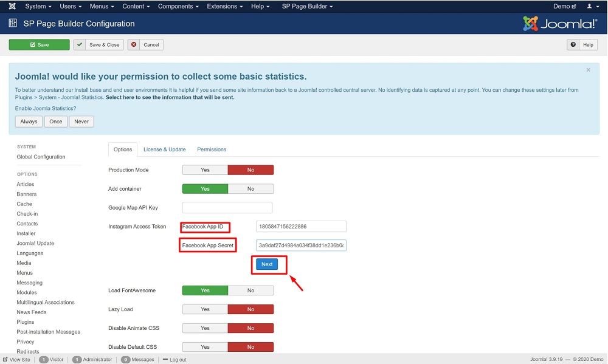Switch to the Options tab
608x364 pixels.
click(x=123, y=149)
